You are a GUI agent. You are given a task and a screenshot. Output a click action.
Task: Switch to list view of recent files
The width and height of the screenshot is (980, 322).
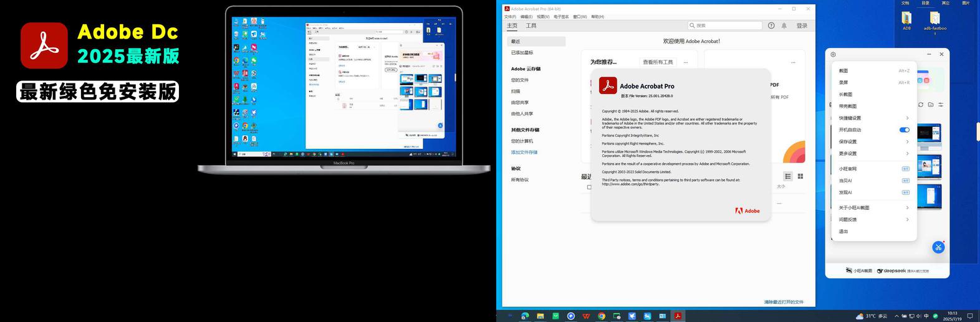(788, 176)
